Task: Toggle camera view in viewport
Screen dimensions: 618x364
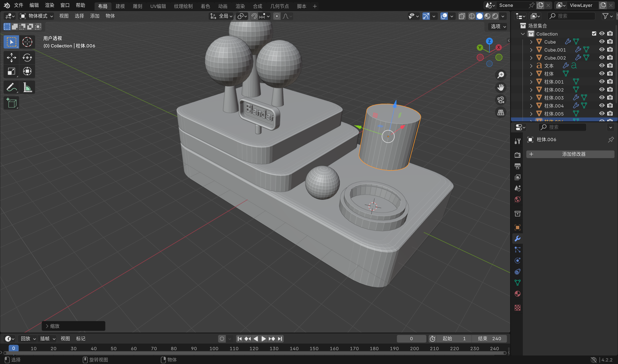Action: point(500,100)
